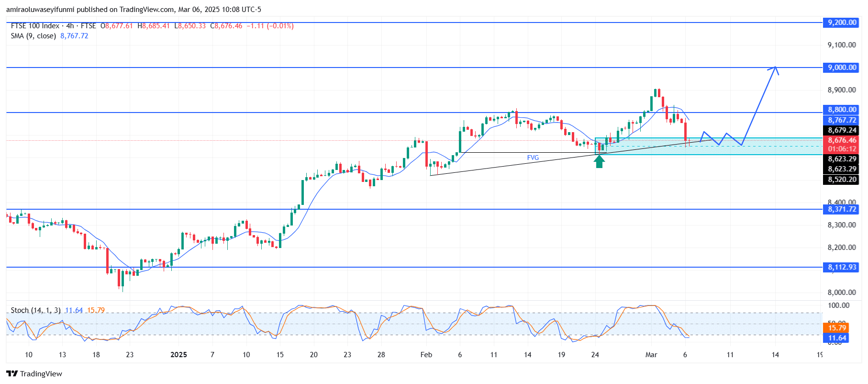Click the change value −1.11 (−0.01%)
Screen dimensions: 868x384
(x=270, y=26)
